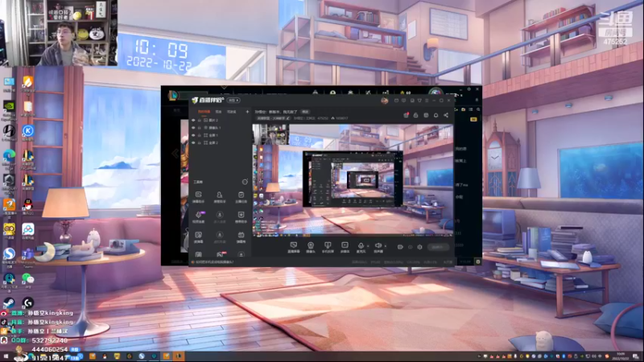The height and width of the screenshot is (362, 644).
Task: Open Steam desktop shortcut
Action: point(9,303)
